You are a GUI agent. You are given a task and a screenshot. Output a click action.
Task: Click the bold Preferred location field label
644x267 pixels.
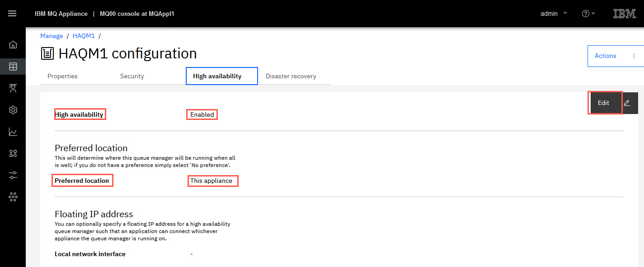pos(82,181)
